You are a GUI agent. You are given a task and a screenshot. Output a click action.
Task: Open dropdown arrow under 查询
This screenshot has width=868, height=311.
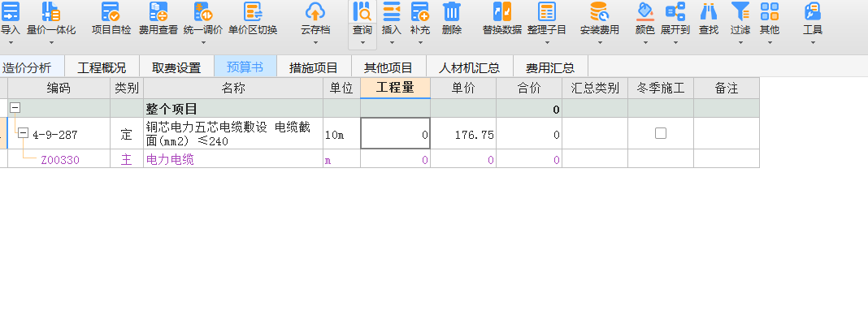click(x=362, y=42)
